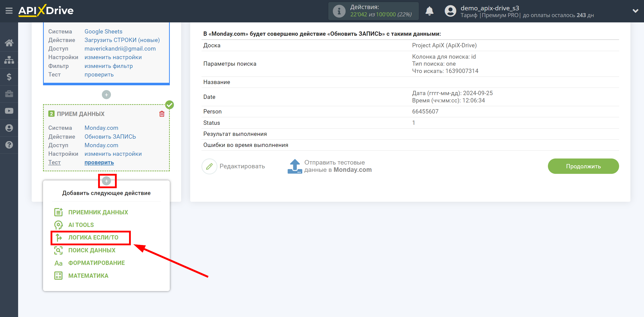Click Дата 2024-09-25 value

click(452, 93)
